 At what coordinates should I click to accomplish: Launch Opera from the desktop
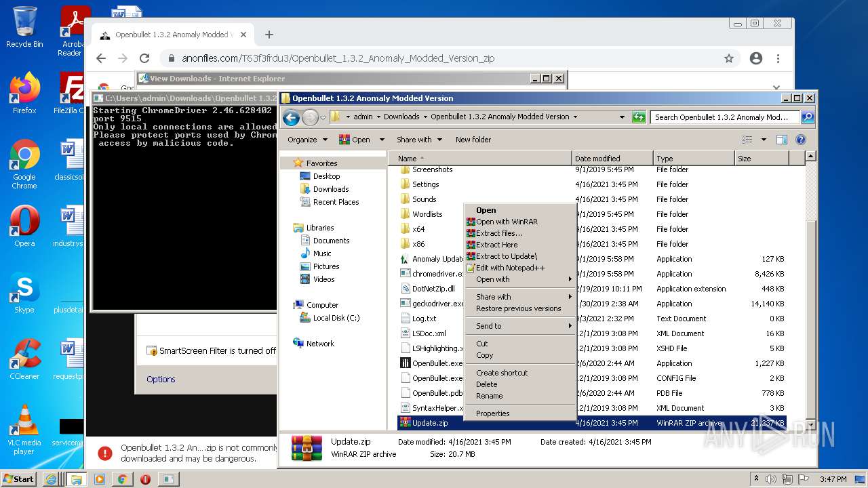click(24, 226)
